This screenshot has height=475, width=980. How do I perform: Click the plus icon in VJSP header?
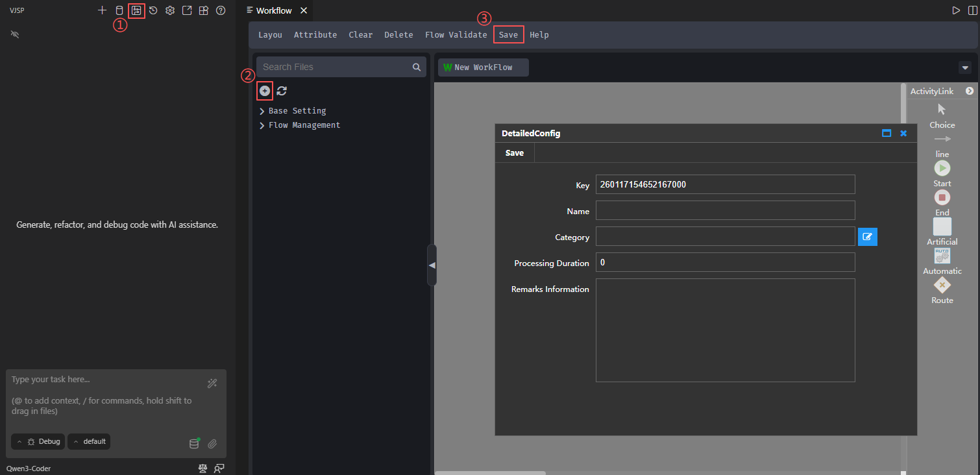102,10
